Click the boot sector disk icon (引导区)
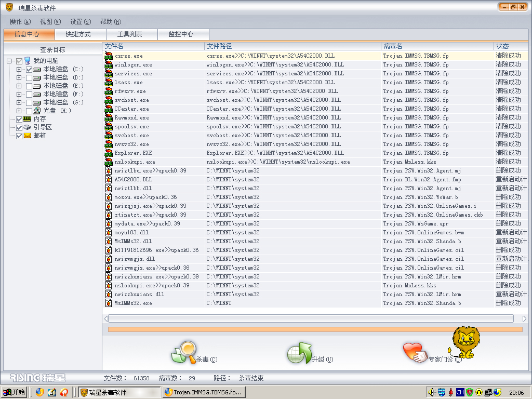 [x=28, y=127]
